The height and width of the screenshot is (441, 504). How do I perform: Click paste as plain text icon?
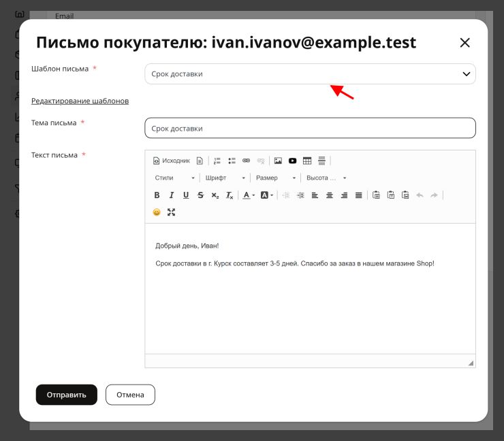pyautogui.click(x=391, y=195)
